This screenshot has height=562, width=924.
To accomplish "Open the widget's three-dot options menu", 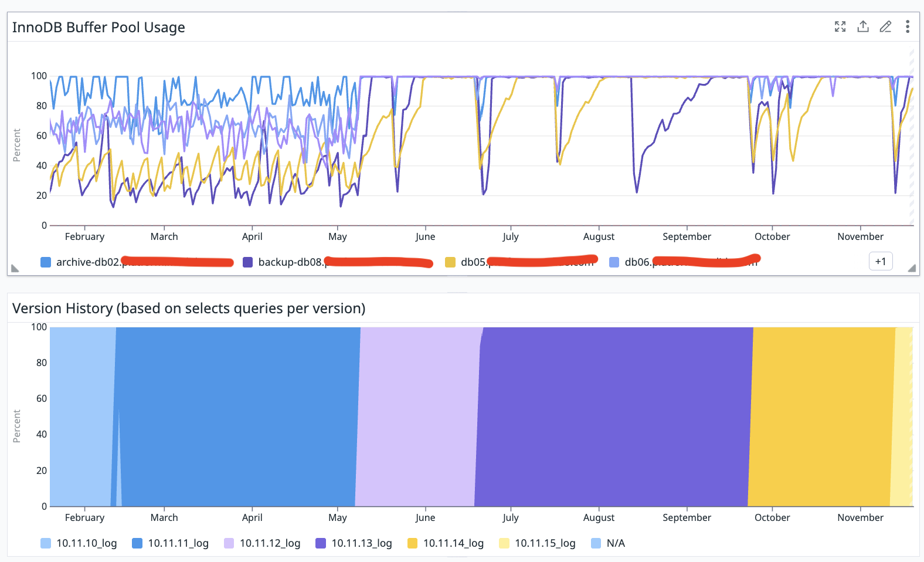I will [x=907, y=26].
